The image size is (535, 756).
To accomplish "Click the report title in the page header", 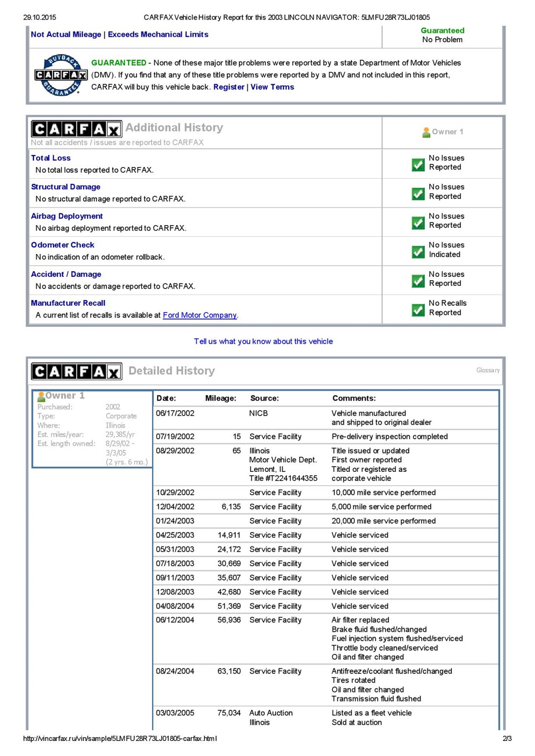I will 286,17.
